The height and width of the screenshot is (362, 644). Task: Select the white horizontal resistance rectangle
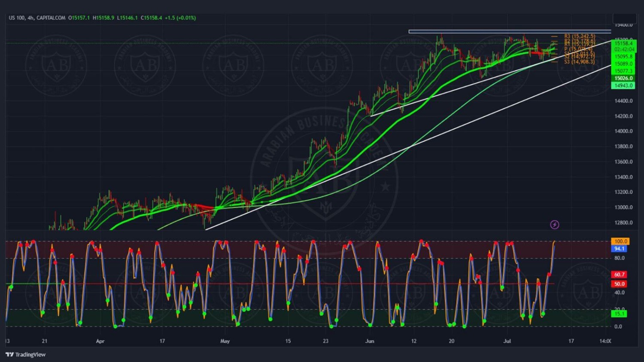coord(509,31)
